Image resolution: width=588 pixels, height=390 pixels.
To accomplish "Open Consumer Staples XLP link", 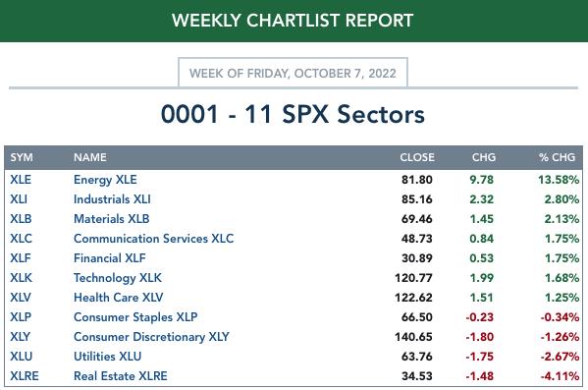I will point(135,317).
